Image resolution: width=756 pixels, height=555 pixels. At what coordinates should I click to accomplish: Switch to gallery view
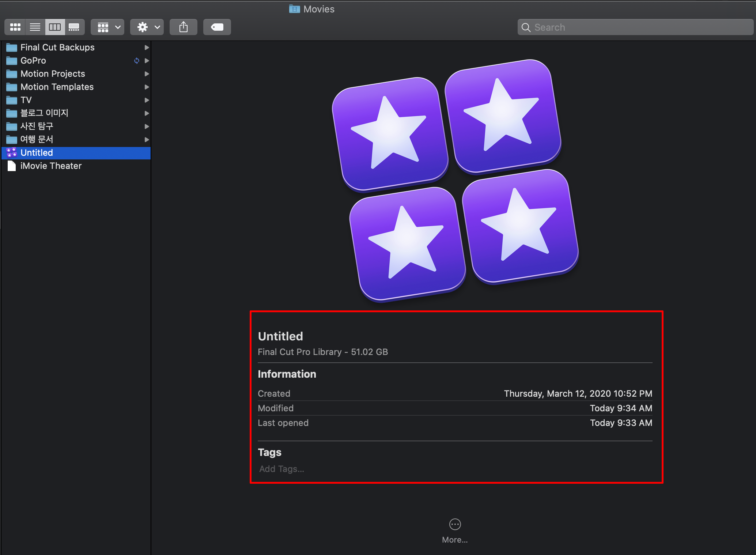(x=74, y=27)
